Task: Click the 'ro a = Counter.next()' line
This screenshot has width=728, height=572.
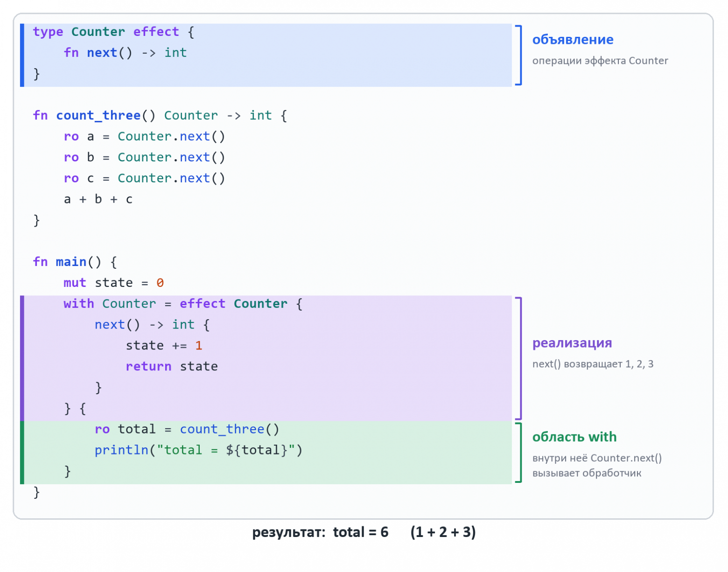Action: (x=145, y=136)
